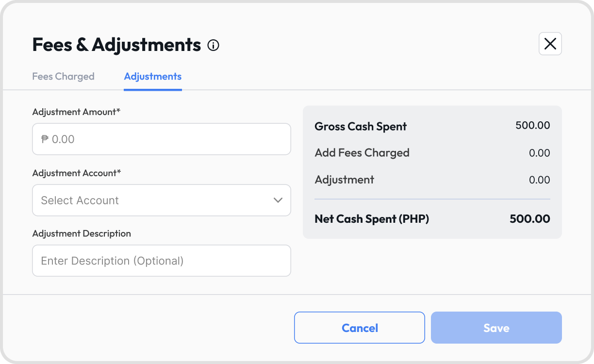The image size is (594, 364).
Task: Click the Gross Cash Spent value 500.00
Action: point(533,126)
